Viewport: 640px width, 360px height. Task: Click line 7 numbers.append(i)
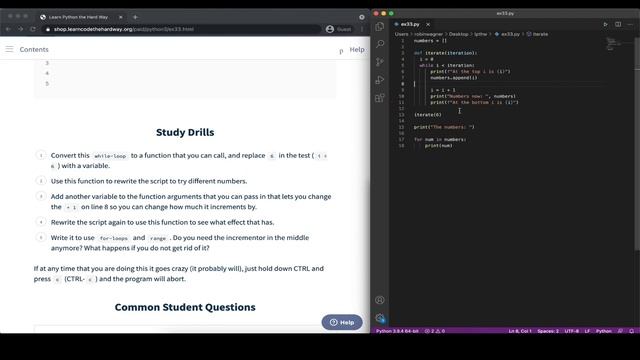coord(453,78)
